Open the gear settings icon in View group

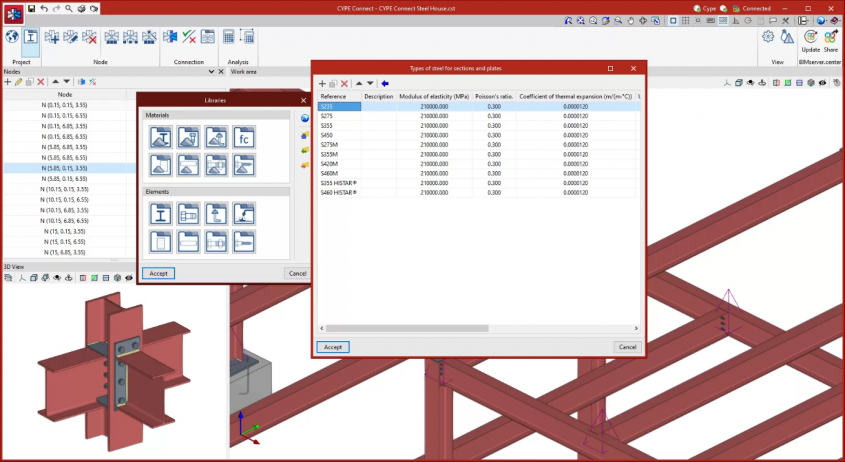pyautogui.click(x=768, y=37)
